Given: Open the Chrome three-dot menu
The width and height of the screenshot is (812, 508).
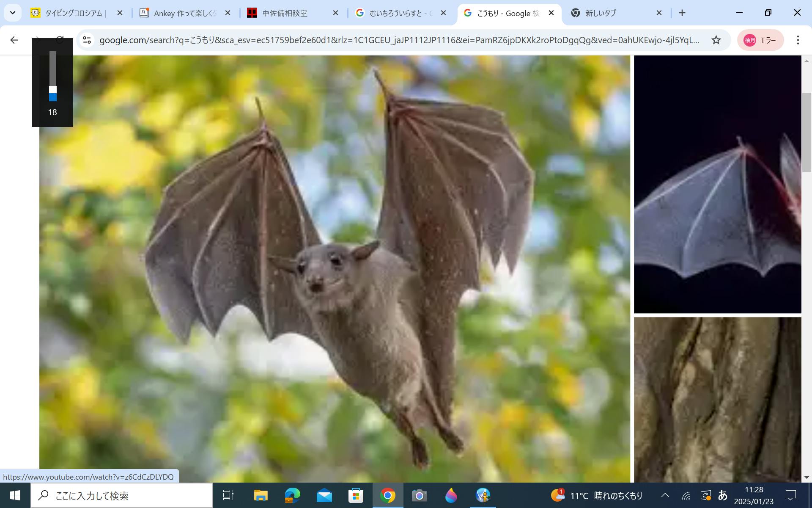Looking at the screenshot, I should coord(798,40).
